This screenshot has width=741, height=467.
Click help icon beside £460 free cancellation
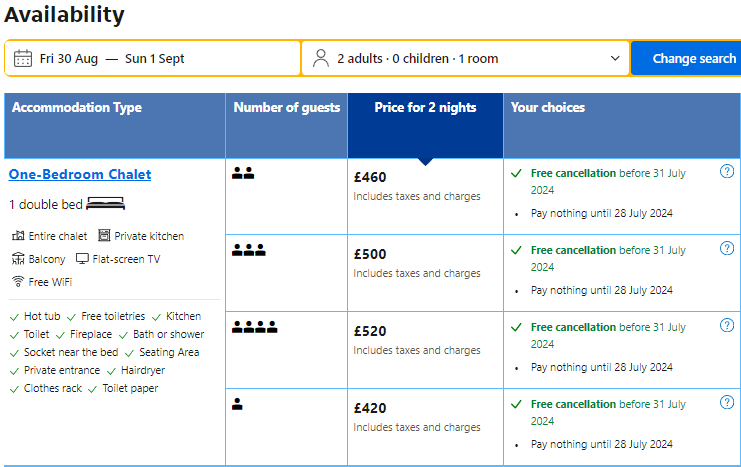pos(727,172)
